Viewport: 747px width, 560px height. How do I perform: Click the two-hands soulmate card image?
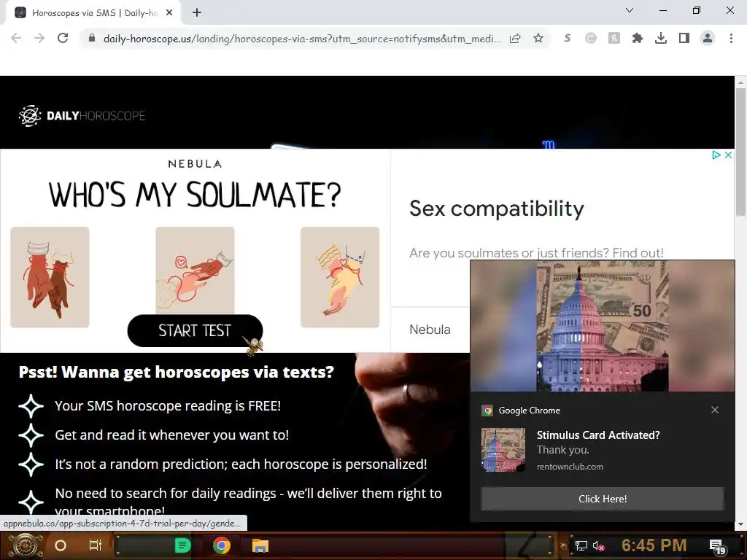[50, 277]
